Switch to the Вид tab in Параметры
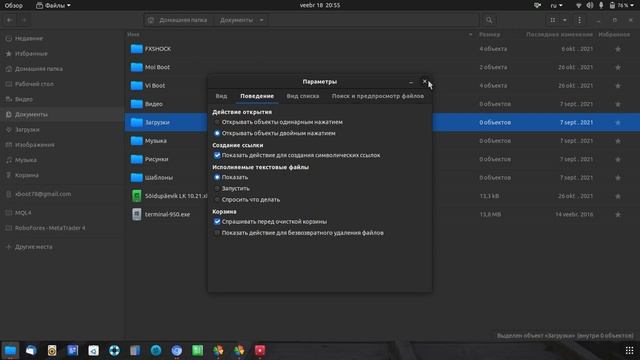This screenshot has width=640, height=360. (221, 96)
